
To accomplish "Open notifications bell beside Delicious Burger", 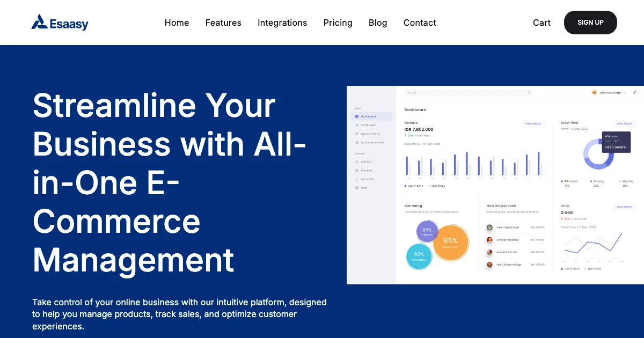I will coord(634,92).
